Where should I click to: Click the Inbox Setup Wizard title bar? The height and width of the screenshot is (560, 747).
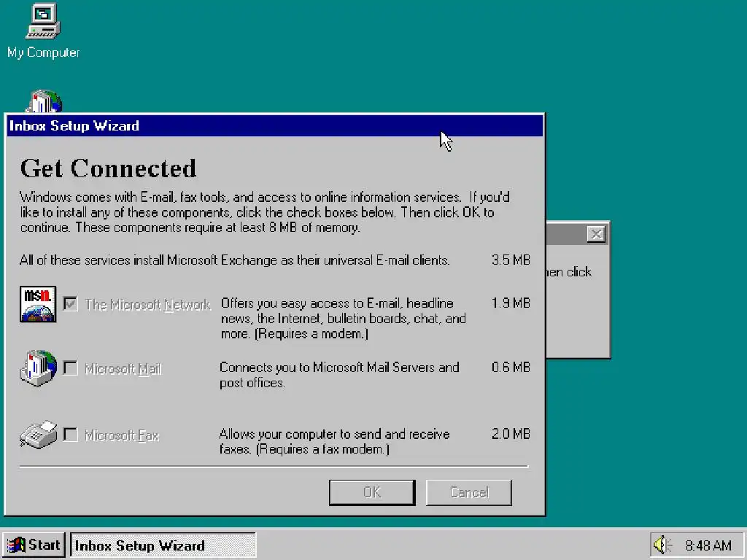275,125
